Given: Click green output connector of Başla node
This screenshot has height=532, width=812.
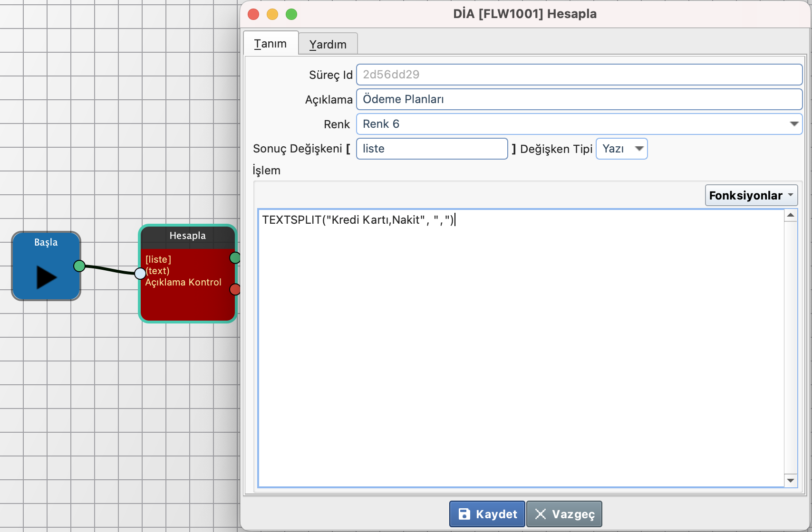Looking at the screenshot, I should [79, 266].
